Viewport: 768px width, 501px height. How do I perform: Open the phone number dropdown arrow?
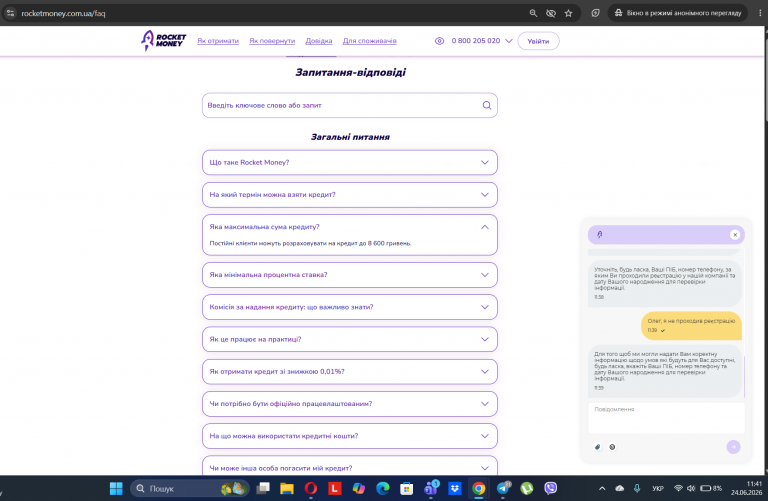(x=509, y=41)
